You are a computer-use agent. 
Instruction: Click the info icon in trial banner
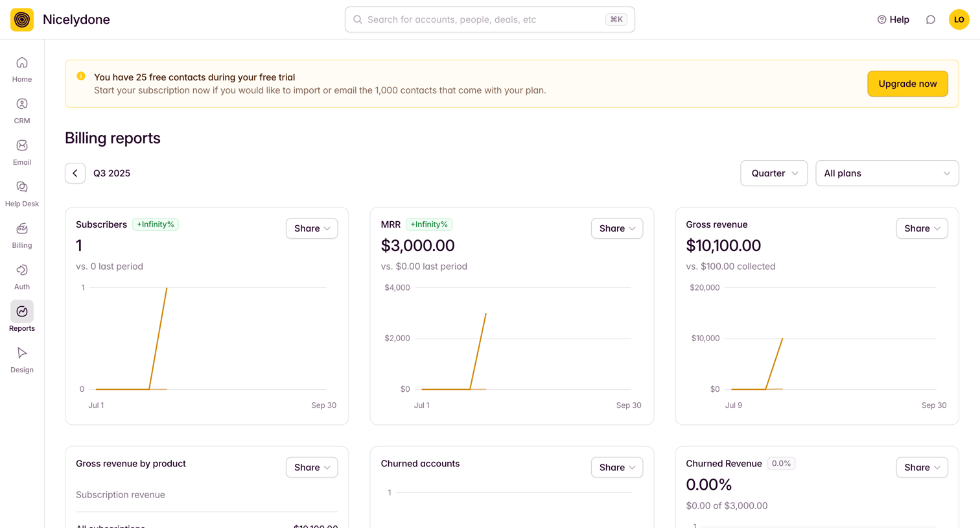(81, 76)
